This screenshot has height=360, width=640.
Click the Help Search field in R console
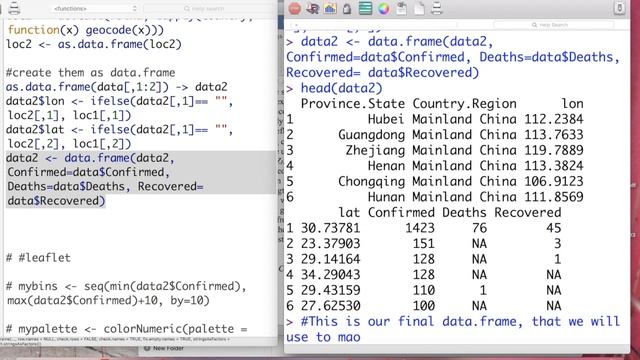pyautogui.click(x=553, y=25)
